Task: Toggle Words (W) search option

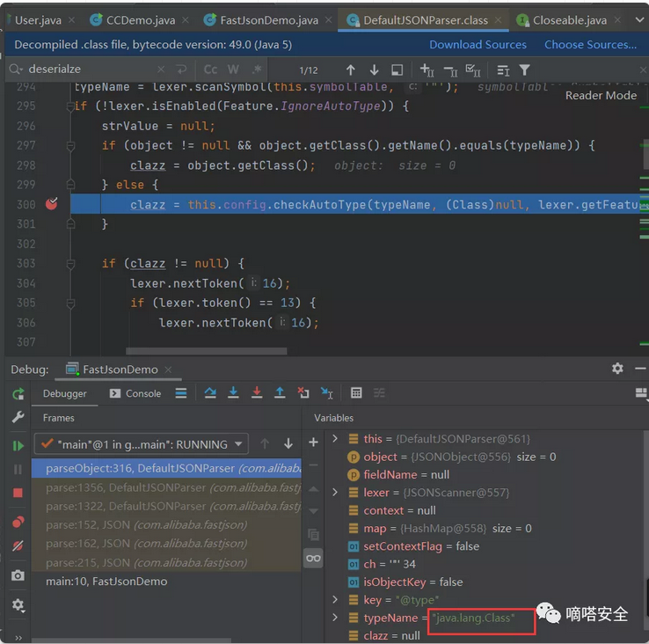Action: point(233,70)
